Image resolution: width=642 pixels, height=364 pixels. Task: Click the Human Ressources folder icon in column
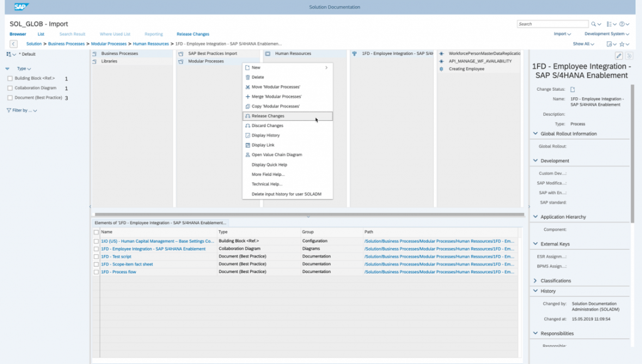[268, 54]
